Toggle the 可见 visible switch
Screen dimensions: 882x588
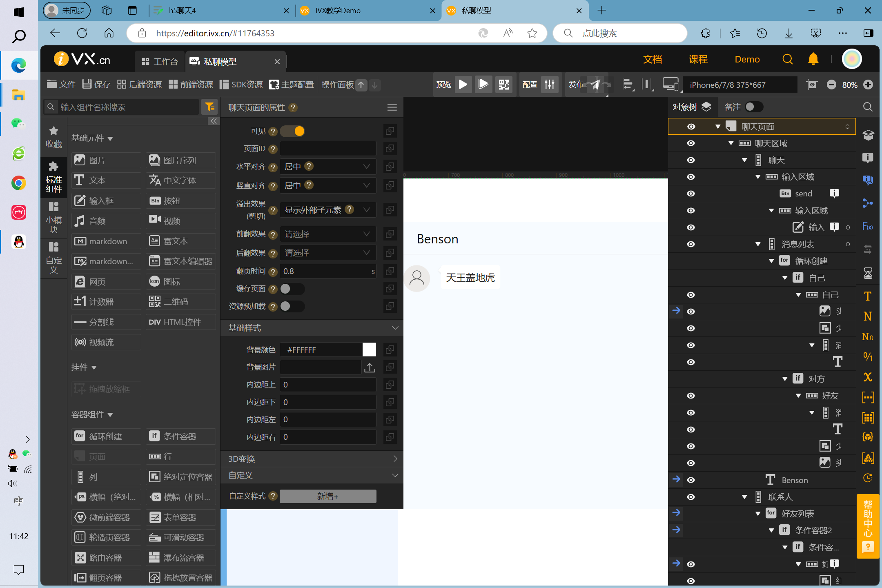tap(293, 131)
